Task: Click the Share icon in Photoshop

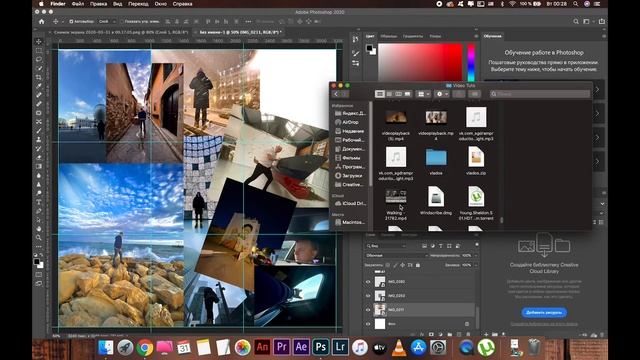Action: 602,21
